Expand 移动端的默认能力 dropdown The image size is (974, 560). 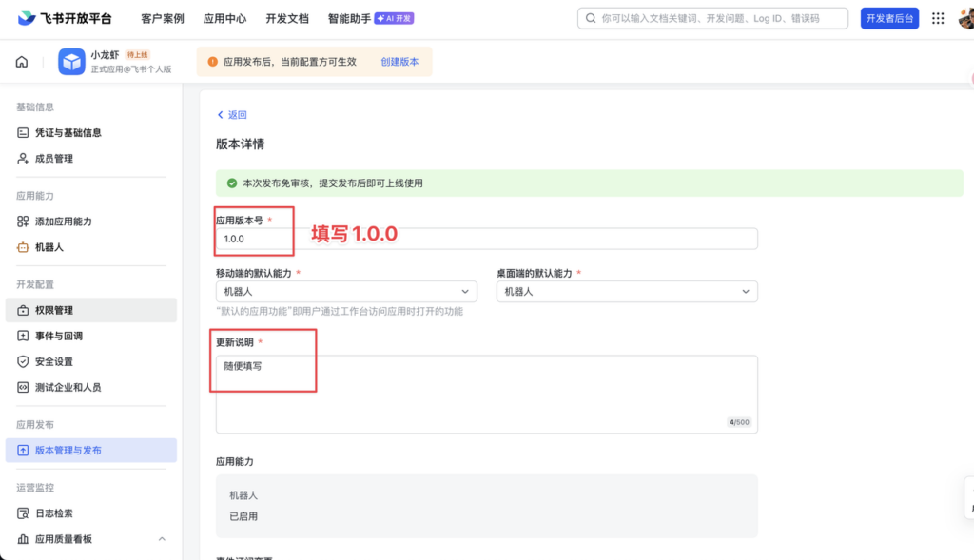click(346, 292)
